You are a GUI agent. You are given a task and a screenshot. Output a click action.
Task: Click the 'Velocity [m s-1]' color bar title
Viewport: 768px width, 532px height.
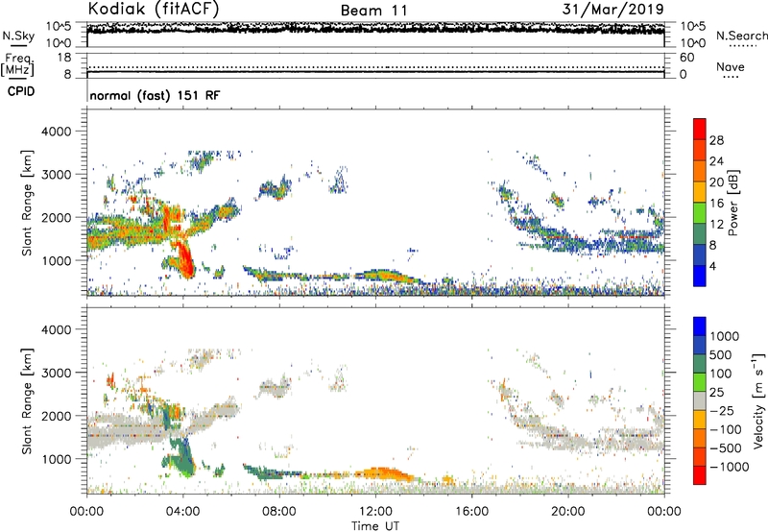coord(758,400)
